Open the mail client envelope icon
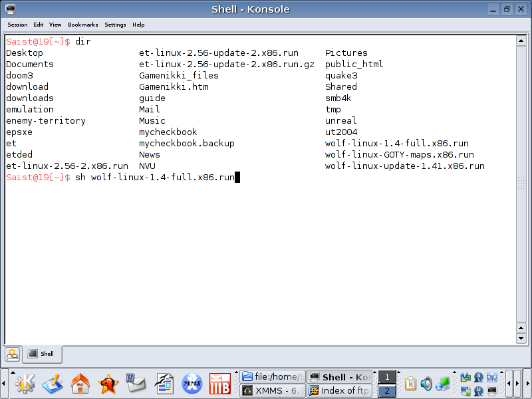 click(136, 384)
